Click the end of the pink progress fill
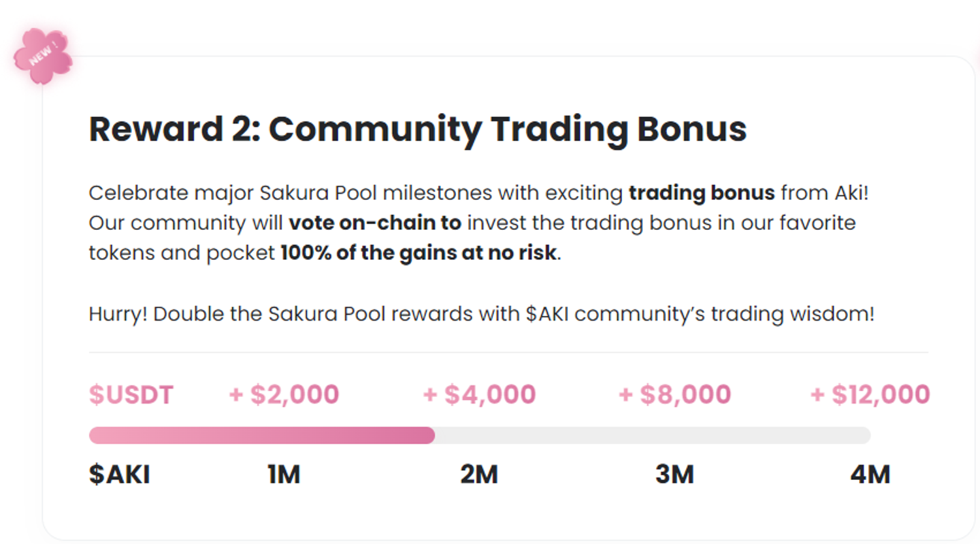This screenshot has height=544, width=980. tap(430, 436)
